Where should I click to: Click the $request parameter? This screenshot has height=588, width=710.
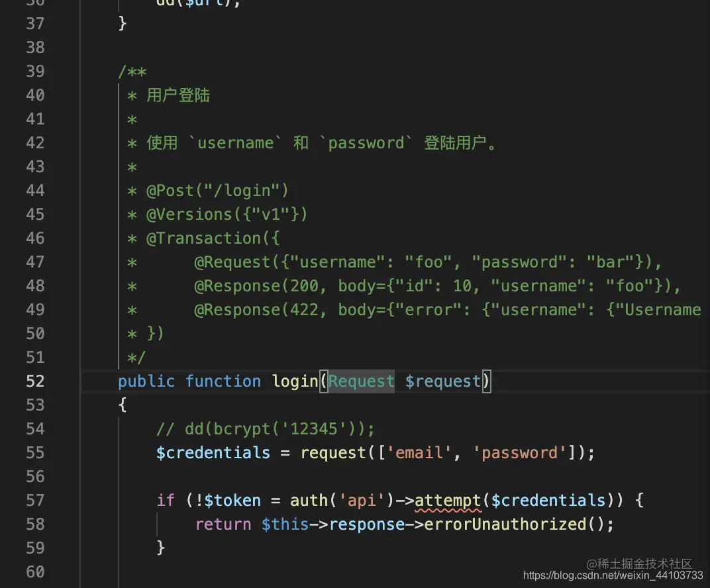click(442, 381)
